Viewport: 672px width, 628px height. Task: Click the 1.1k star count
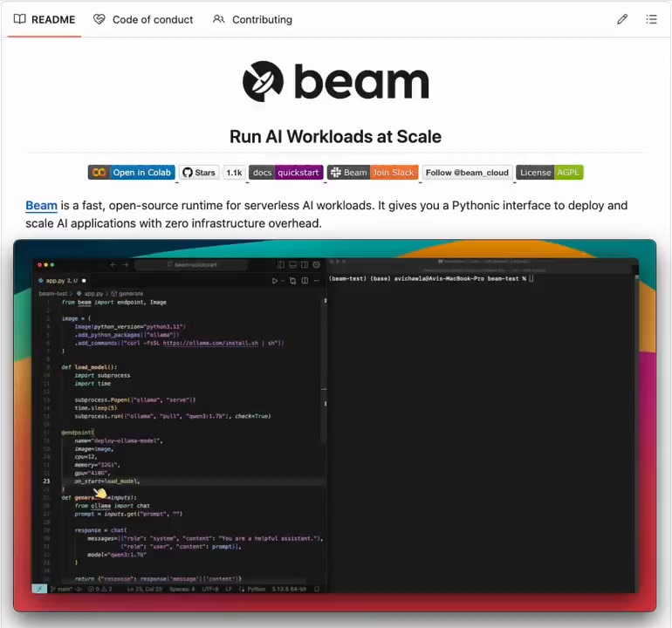235,173
